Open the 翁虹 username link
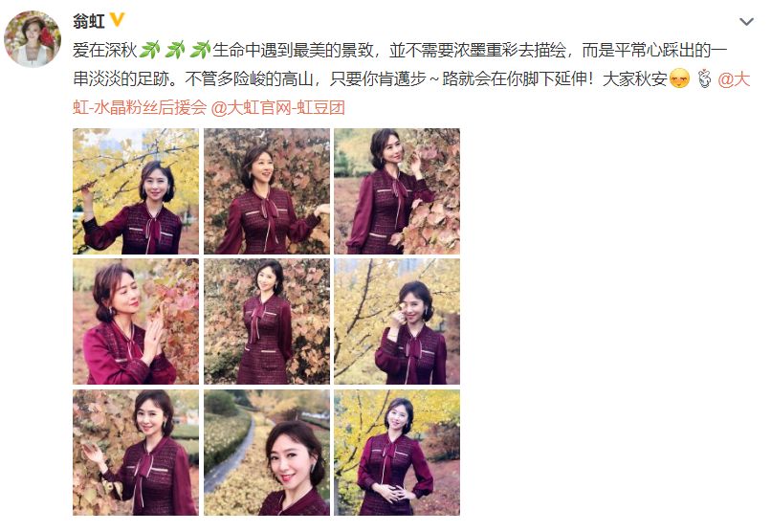The width and height of the screenshot is (771, 532). 89,21
